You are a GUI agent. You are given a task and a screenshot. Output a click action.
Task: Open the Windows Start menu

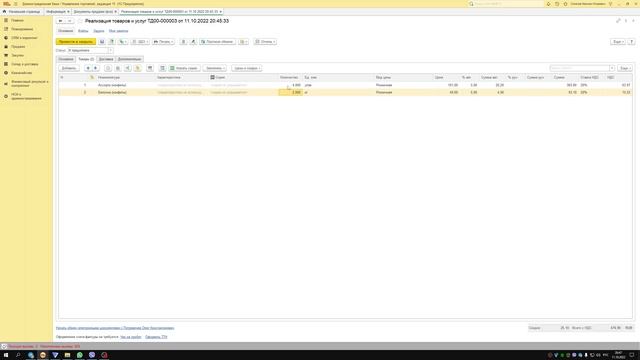pyautogui.click(x=6, y=355)
